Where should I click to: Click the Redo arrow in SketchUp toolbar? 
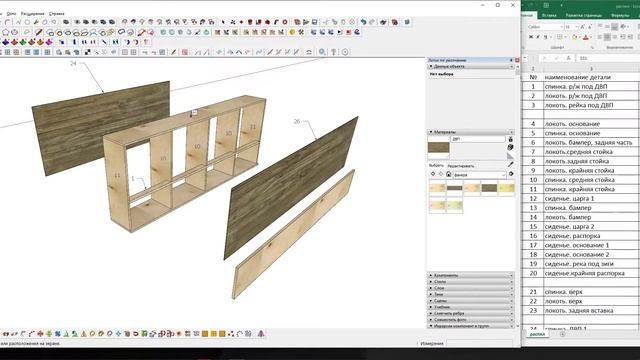click(371, 22)
